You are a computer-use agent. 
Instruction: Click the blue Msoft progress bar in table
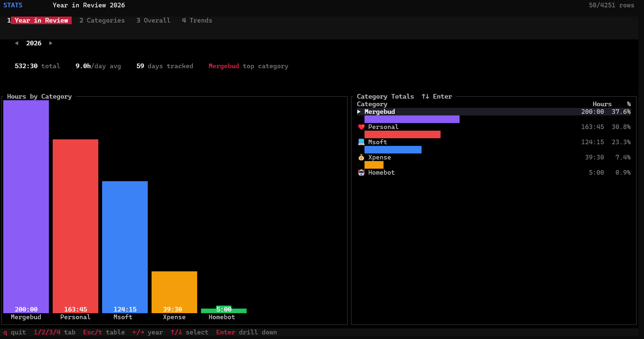pyautogui.click(x=393, y=150)
